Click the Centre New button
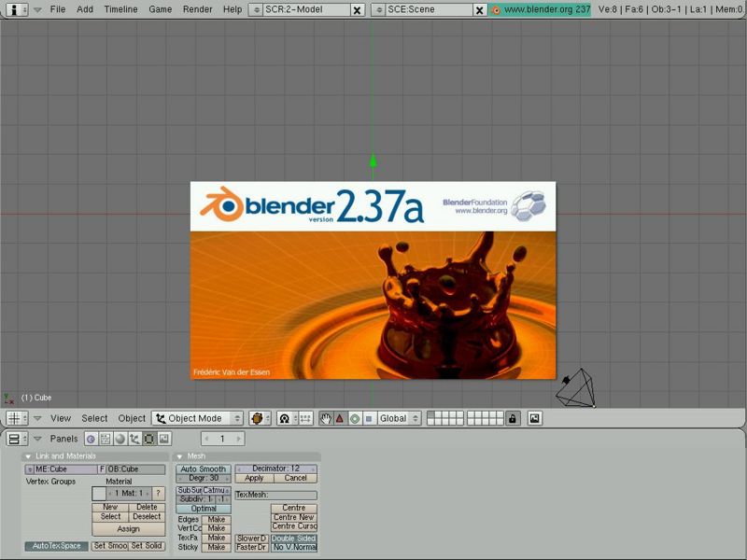Image resolution: width=747 pixels, height=560 pixels. tap(294, 517)
